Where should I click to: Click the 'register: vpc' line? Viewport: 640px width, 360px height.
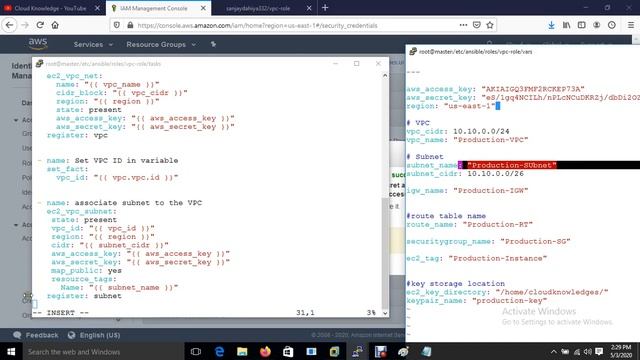tap(77, 135)
